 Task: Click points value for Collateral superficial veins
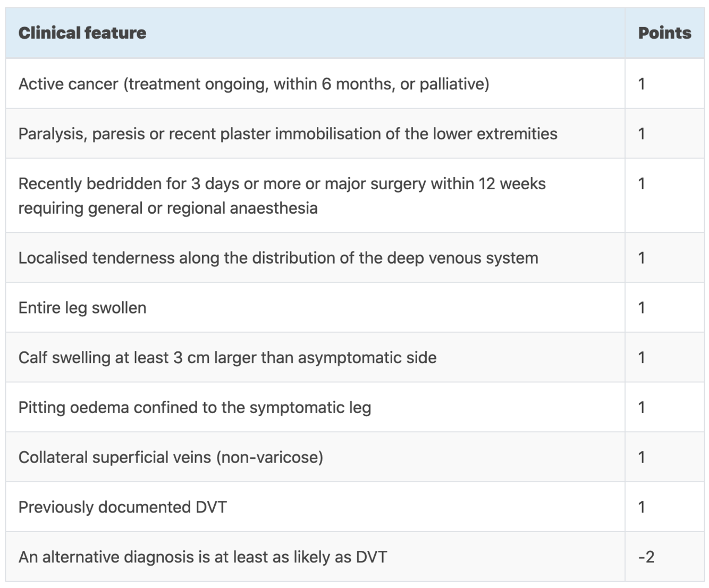click(x=642, y=457)
